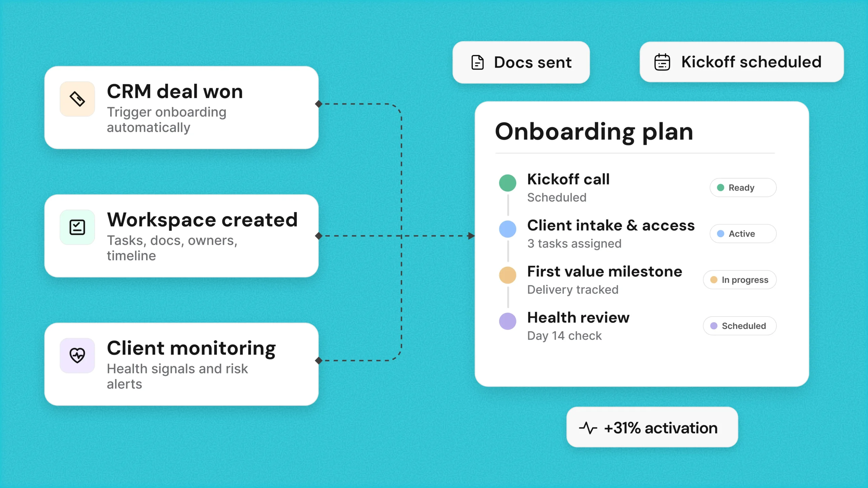The width and height of the screenshot is (868, 488).
Task: Click the calendar icon in Kickoff scheduled
Action: [662, 62]
